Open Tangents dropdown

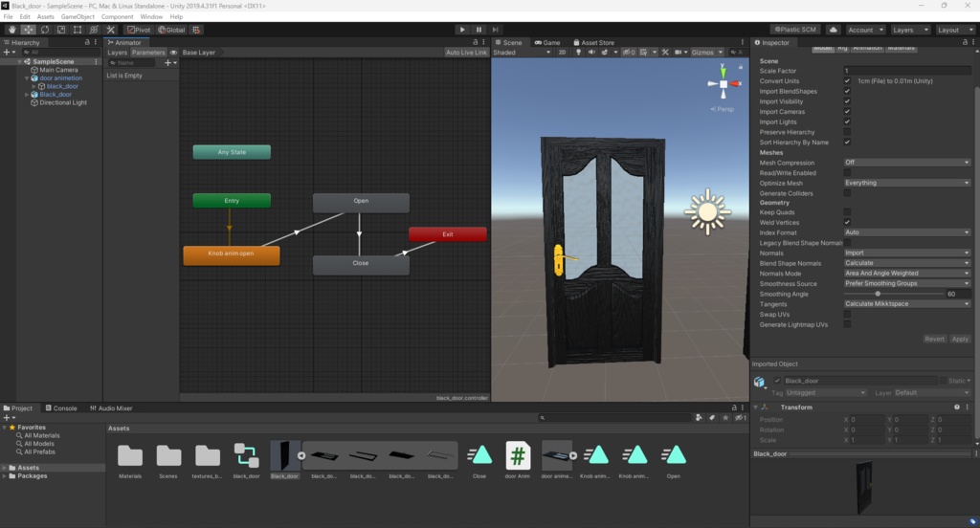click(907, 303)
